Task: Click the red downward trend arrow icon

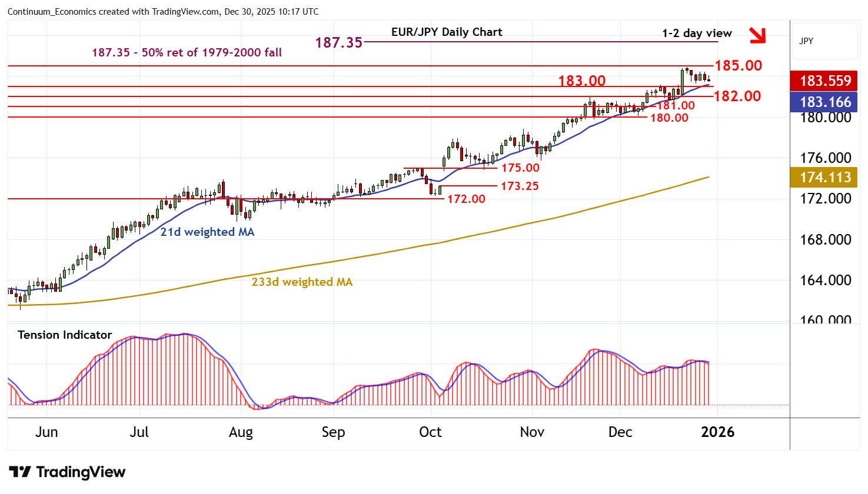Action: [x=757, y=35]
